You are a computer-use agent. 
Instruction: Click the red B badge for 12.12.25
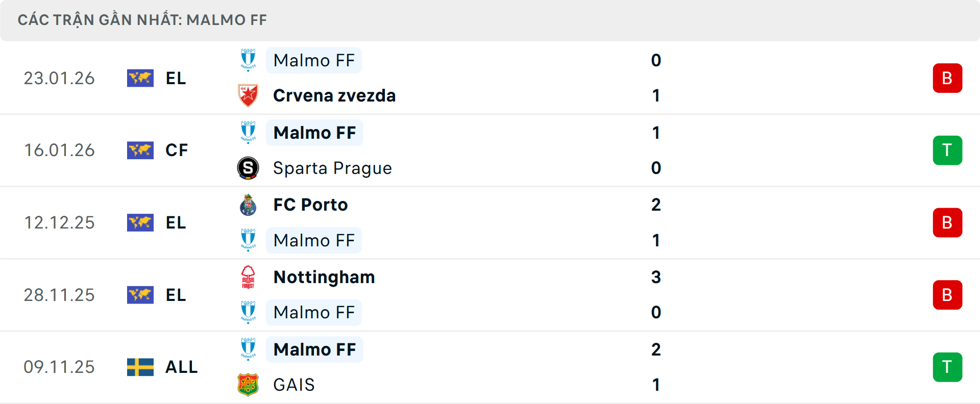point(947,223)
